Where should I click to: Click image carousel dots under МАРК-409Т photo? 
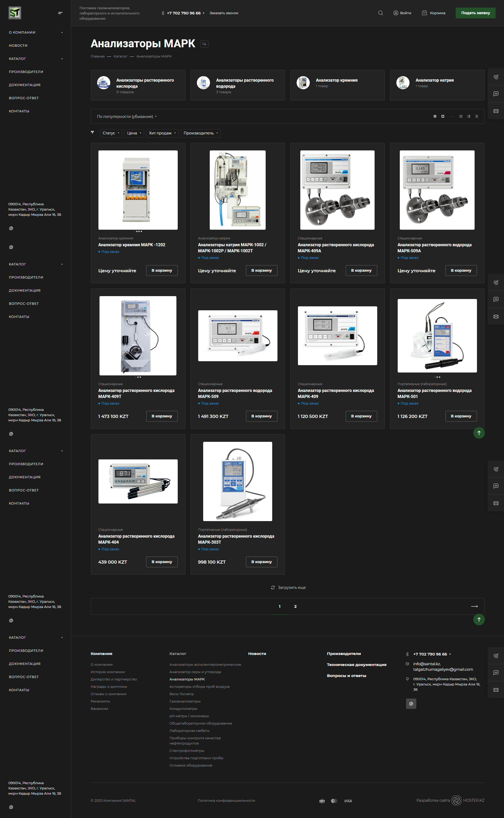pos(138,377)
